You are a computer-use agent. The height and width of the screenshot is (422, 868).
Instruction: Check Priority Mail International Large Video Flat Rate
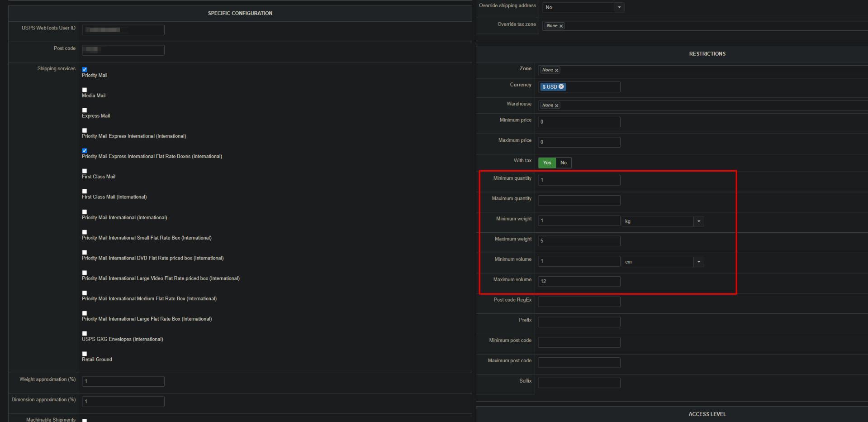pyautogui.click(x=85, y=273)
